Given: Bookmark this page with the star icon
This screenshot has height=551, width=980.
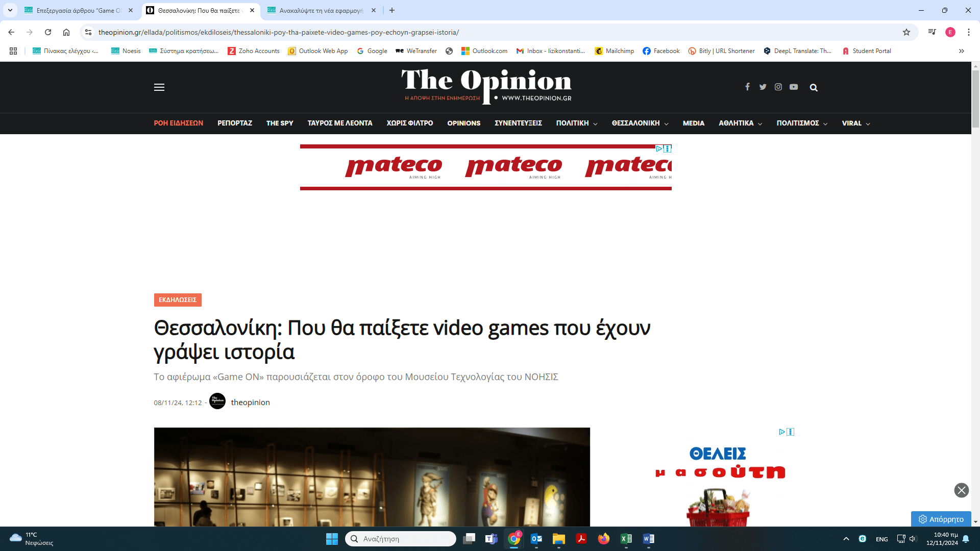Looking at the screenshot, I should [x=906, y=32].
